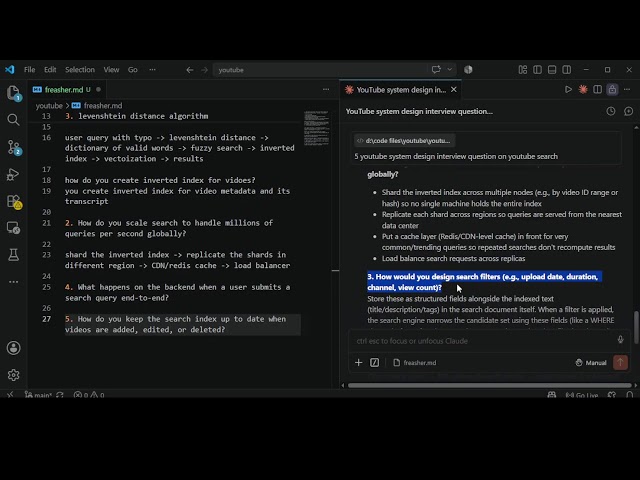Send the message with arrow button
This screenshot has height=480, width=640.
(x=620, y=362)
